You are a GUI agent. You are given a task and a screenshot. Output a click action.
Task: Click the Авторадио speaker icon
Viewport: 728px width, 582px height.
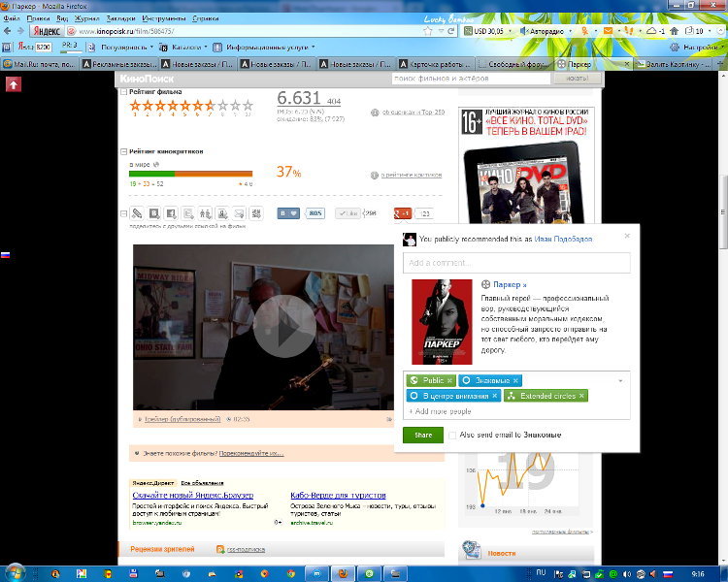point(524,31)
